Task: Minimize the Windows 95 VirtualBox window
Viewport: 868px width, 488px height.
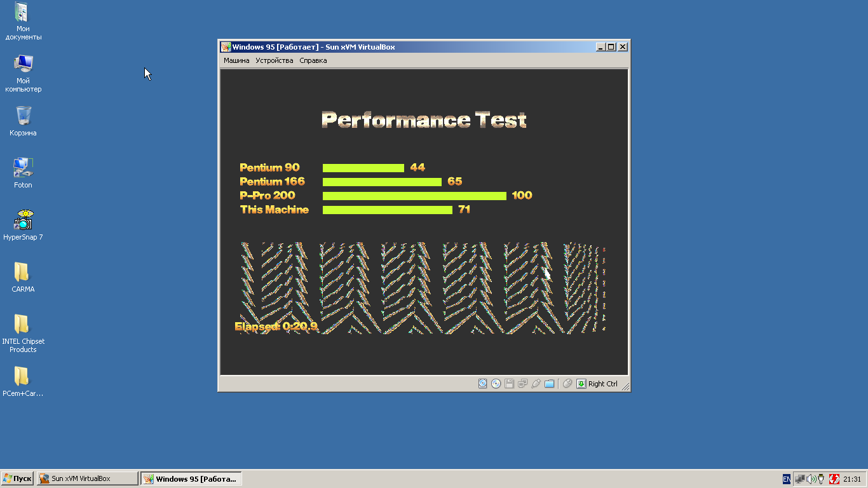Action: pos(600,47)
